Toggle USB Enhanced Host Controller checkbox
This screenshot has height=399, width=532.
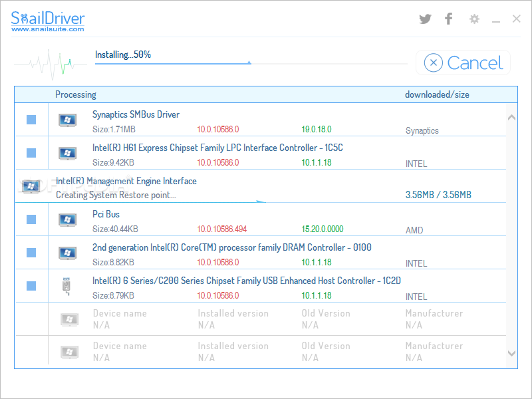click(31, 286)
